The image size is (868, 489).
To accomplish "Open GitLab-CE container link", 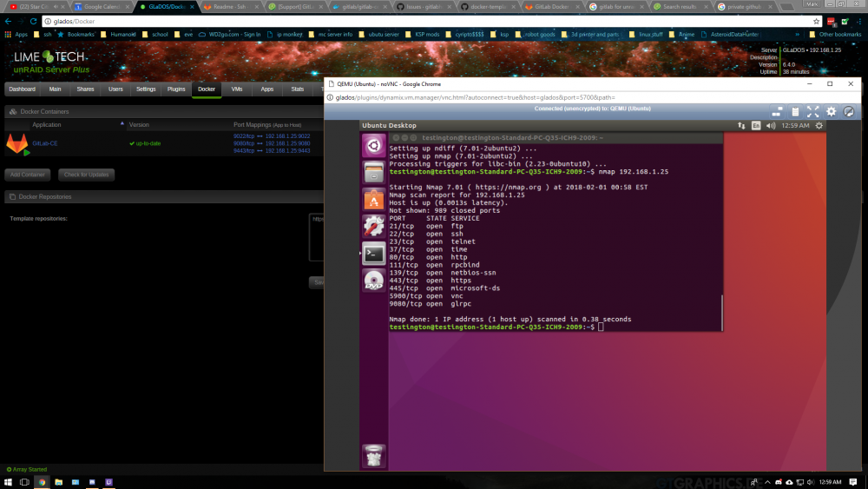I will pyautogui.click(x=45, y=143).
